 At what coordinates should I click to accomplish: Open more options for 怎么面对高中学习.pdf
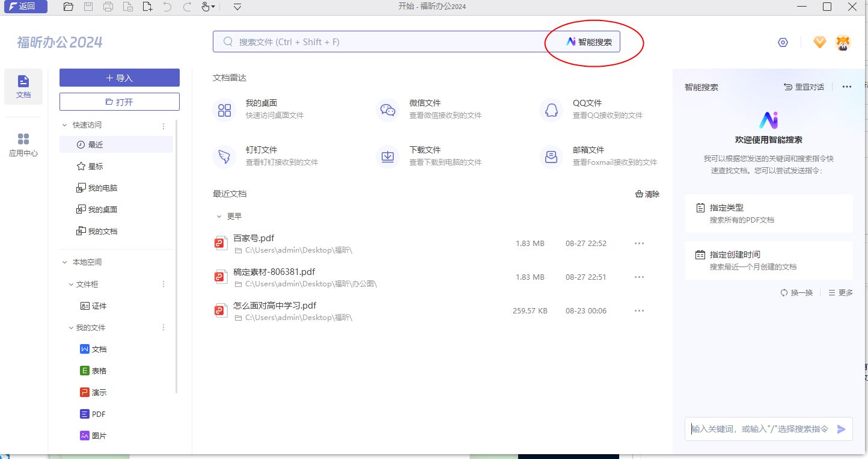point(639,310)
